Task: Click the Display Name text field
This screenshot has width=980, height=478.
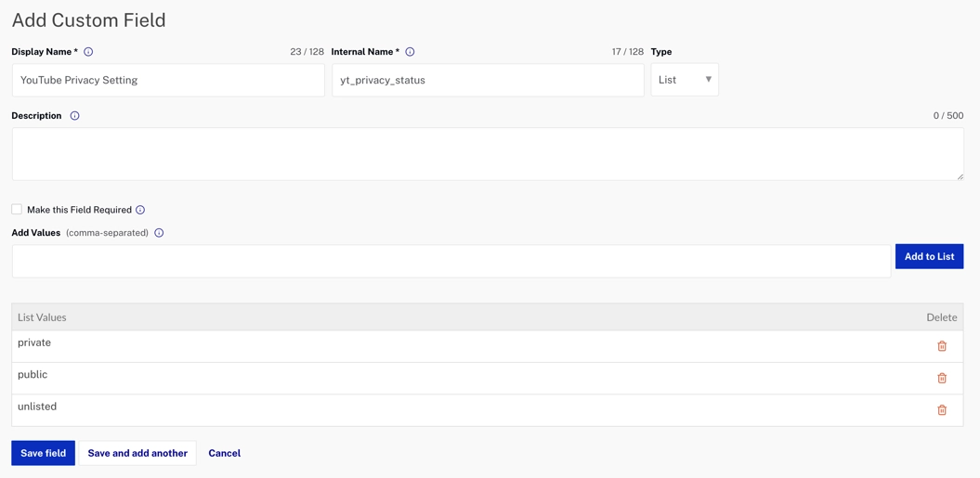Action: (168, 81)
